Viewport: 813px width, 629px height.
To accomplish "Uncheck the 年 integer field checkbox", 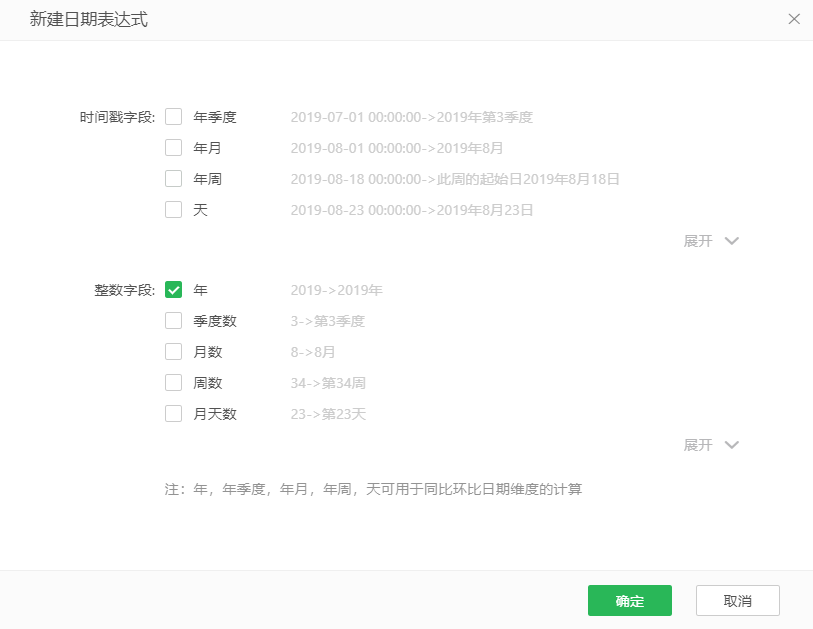I will (x=173, y=290).
